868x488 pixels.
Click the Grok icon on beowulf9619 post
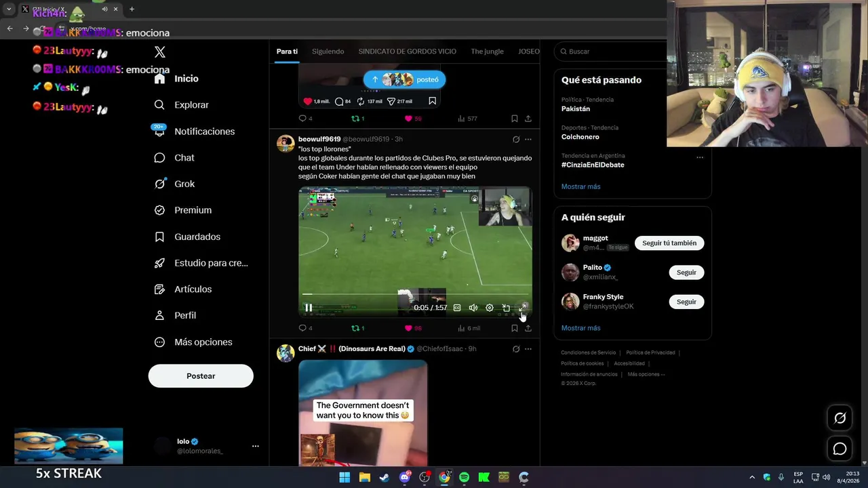click(516, 140)
